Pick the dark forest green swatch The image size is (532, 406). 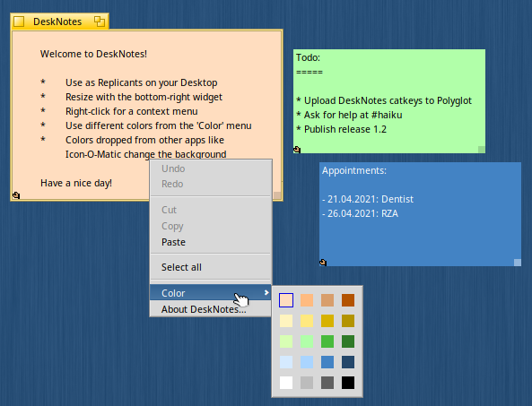[348, 341]
